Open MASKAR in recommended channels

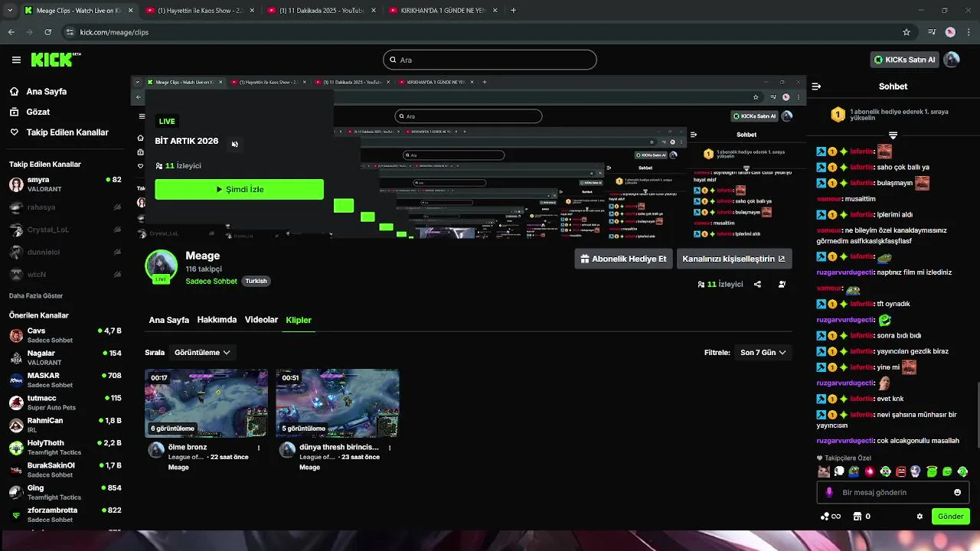click(65, 380)
